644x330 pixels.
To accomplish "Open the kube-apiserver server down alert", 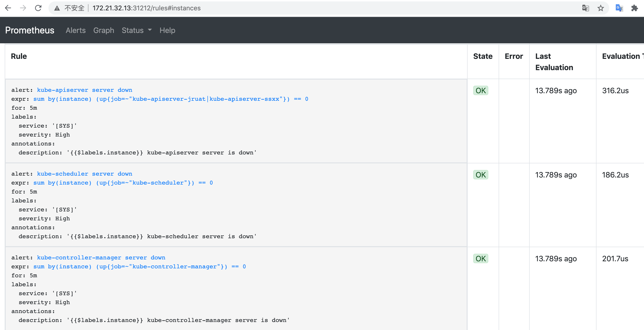I will [84, 90].
